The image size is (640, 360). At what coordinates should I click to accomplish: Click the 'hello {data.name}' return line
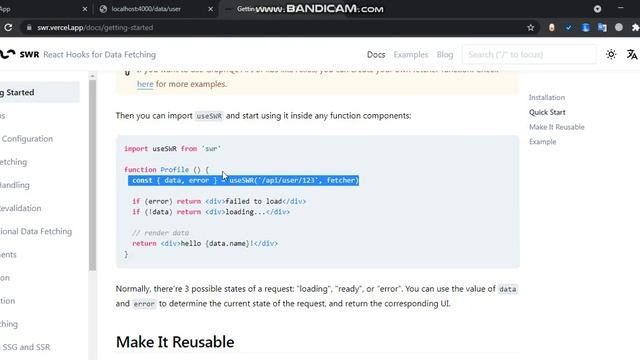[x=204, y=243]
